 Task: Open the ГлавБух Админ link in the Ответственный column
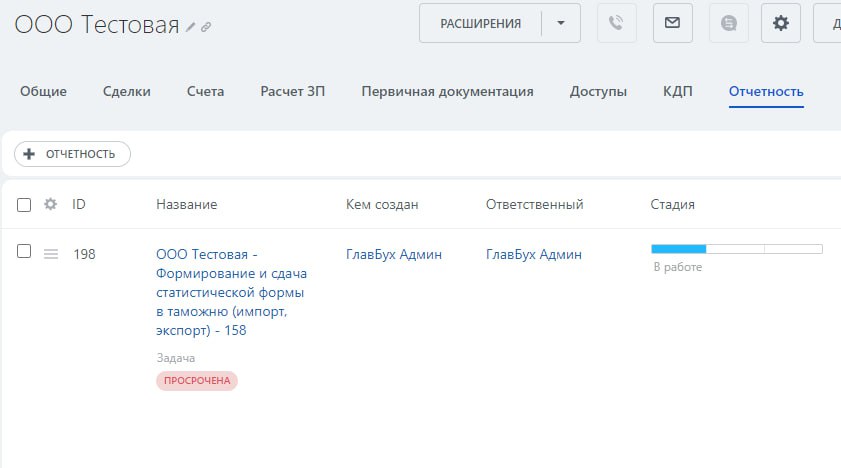(533, 254)
